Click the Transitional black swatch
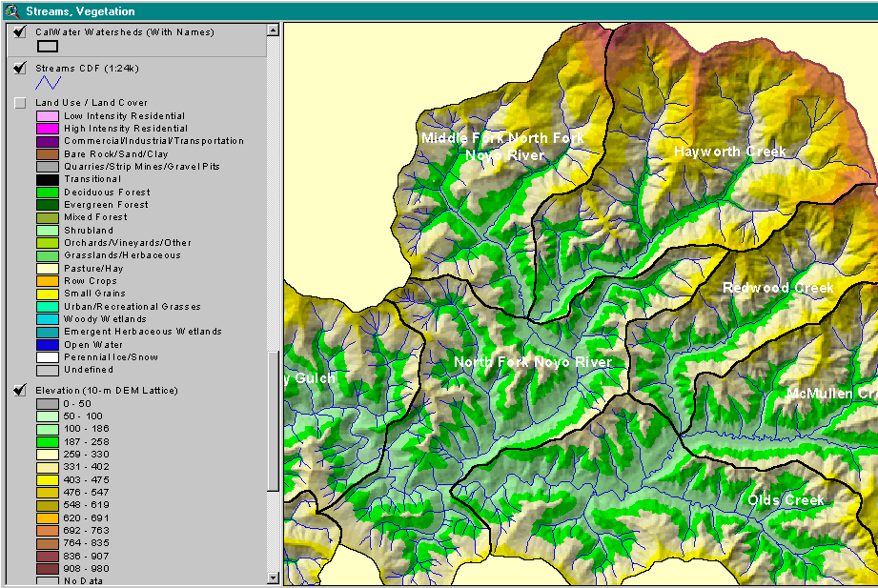The width and height of the screenshot is (878, 588). click(x=48, y=179)
